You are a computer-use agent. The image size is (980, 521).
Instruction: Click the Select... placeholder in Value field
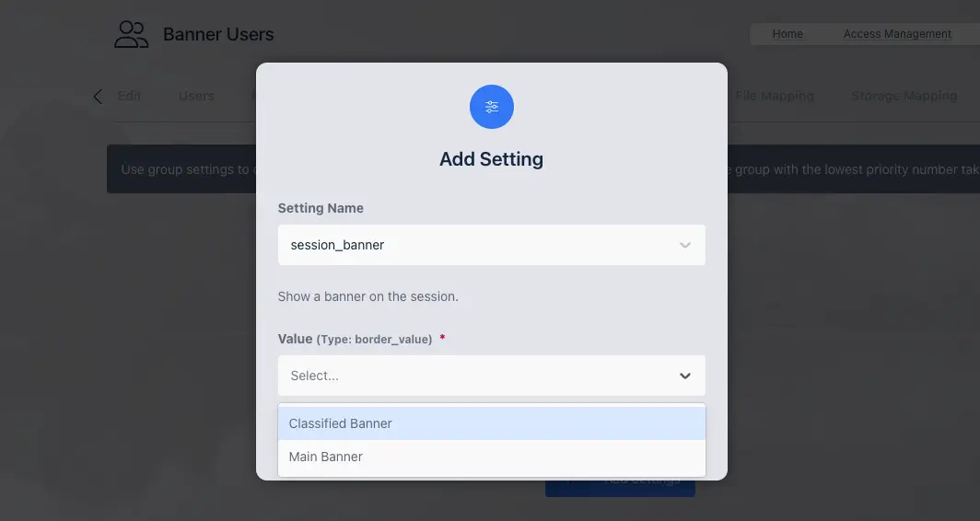tap(315, 376)
